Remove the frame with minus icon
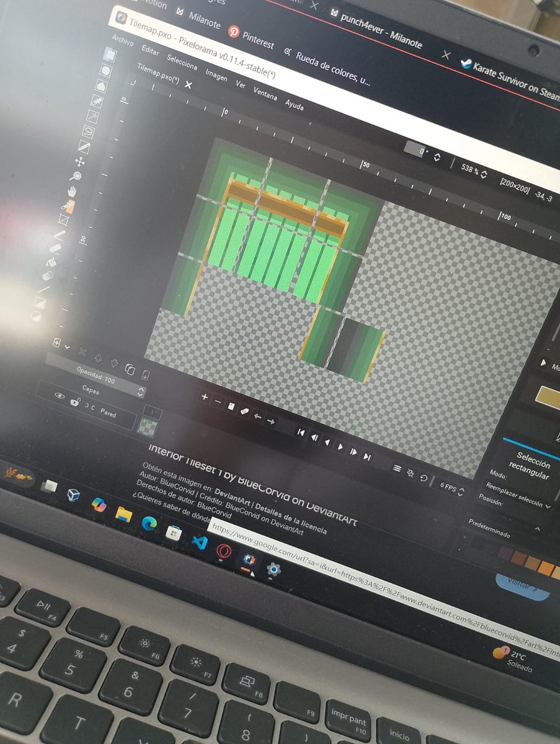Screen dimensions: 560x744 pyautogui.click(x=218, y=402)
